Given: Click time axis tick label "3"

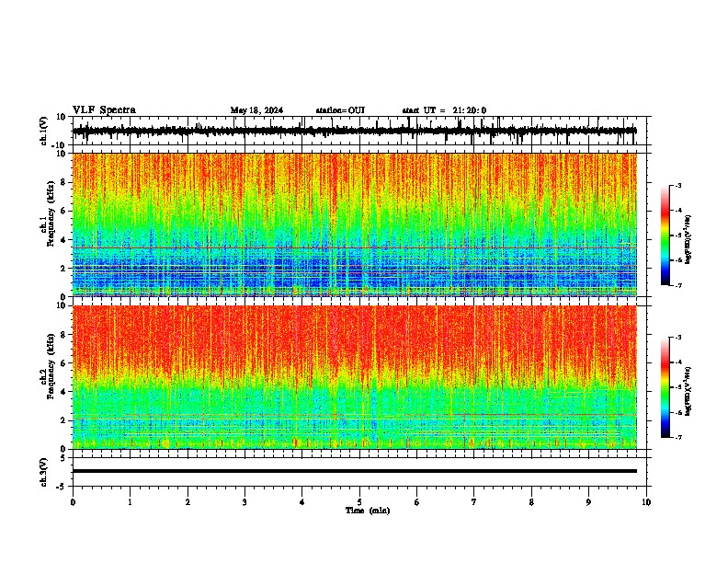Looking at the screenshot, I should click(245, 502).
